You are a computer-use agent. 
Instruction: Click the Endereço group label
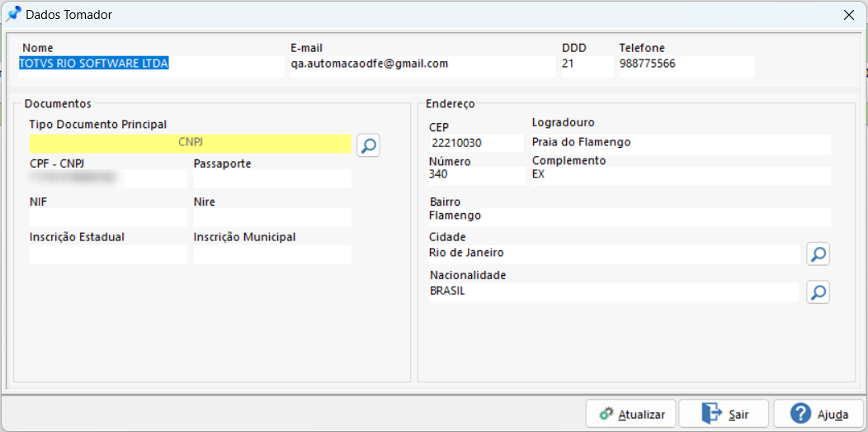coord(450,103)
